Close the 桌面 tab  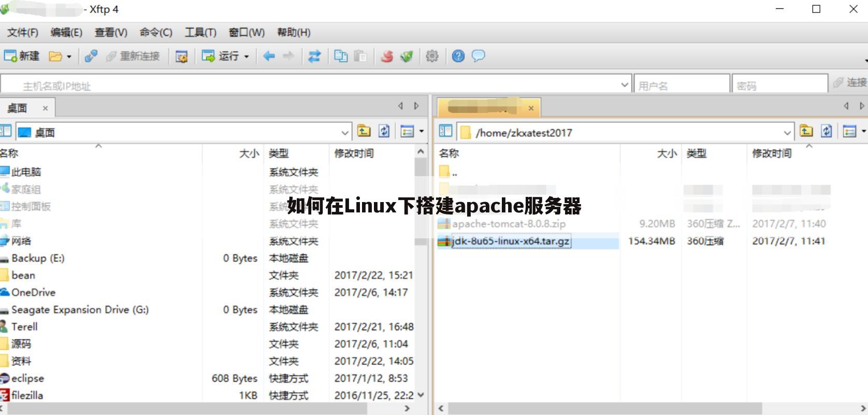coord(45,108)
